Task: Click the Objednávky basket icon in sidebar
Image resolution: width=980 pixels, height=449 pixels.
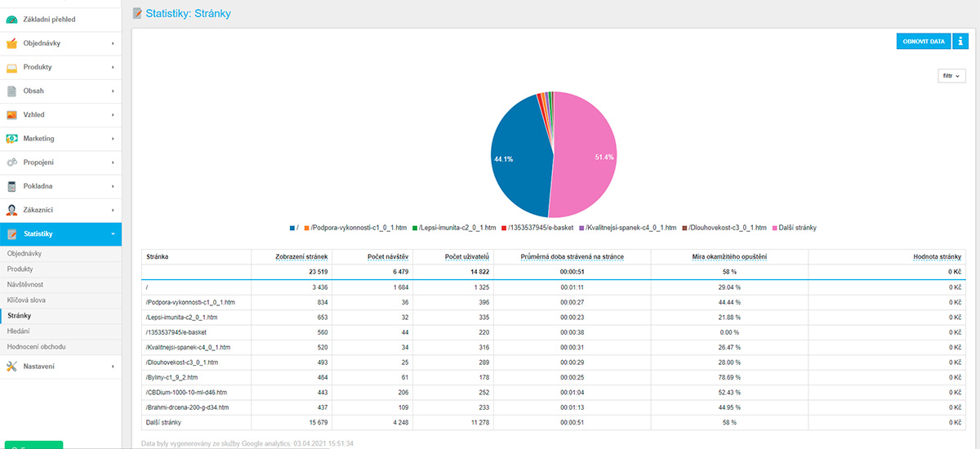Action: [11, 43]
